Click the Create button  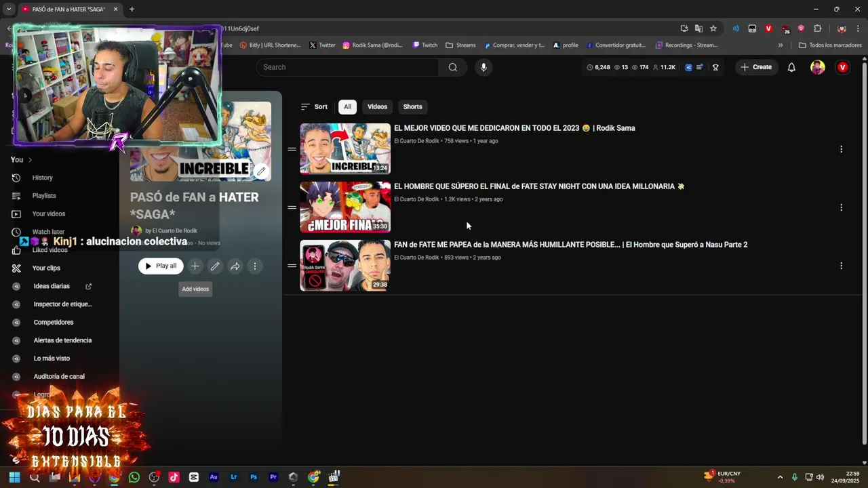pyautogui.click(x=756, y=67)
